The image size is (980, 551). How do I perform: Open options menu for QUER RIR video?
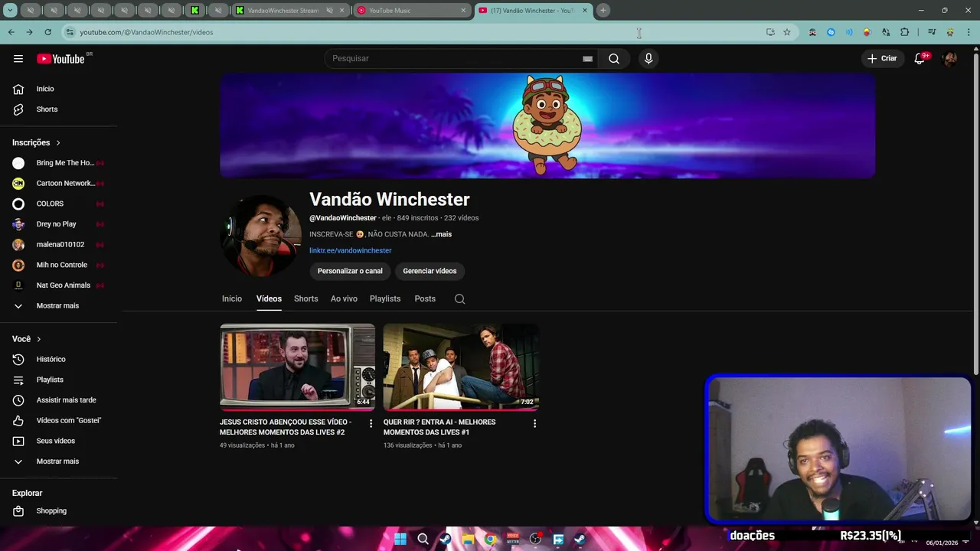click(x=534, y=423)
